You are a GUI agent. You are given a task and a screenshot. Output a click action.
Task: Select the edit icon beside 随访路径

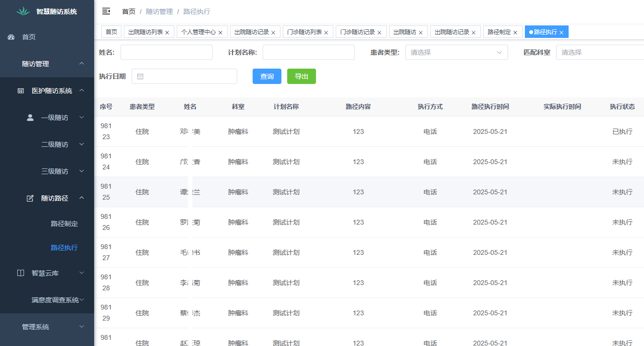pyautogui.click(x=30, y=198)
